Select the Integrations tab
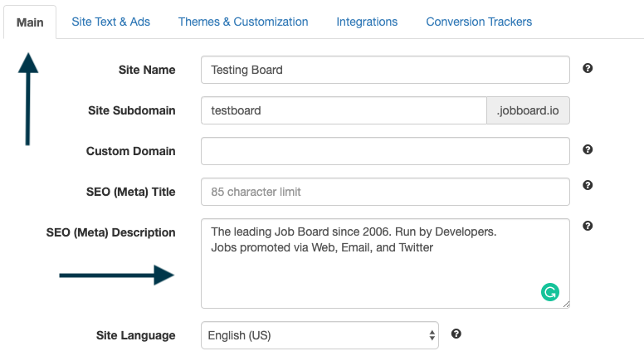Image resolution: width=644 pixels, height=356 pixels. (x=367, y=22)
